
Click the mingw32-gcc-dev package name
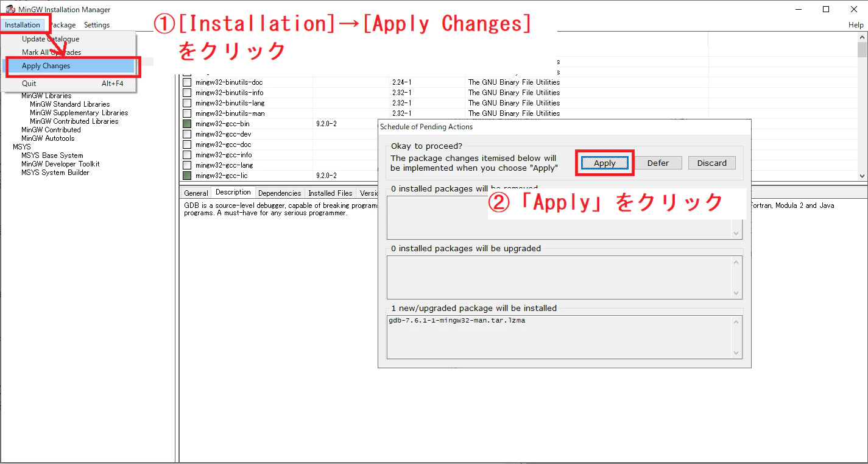tap(224, 134)
